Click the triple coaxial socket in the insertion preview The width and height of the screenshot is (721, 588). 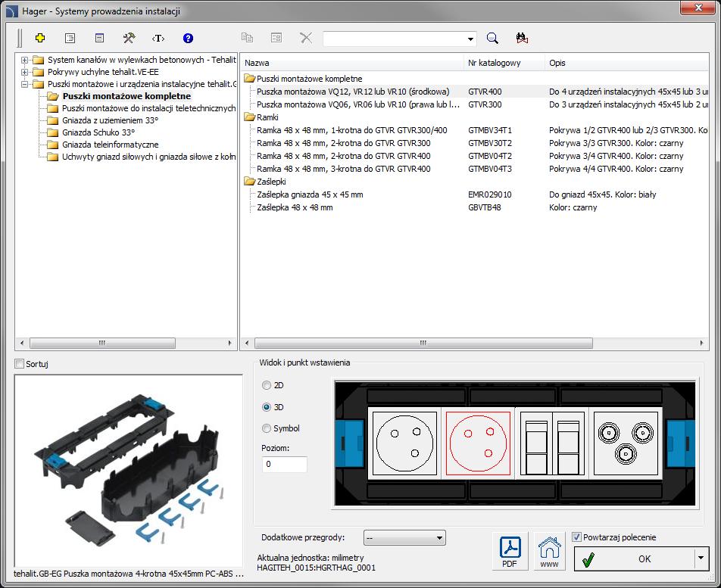[626, 443]
